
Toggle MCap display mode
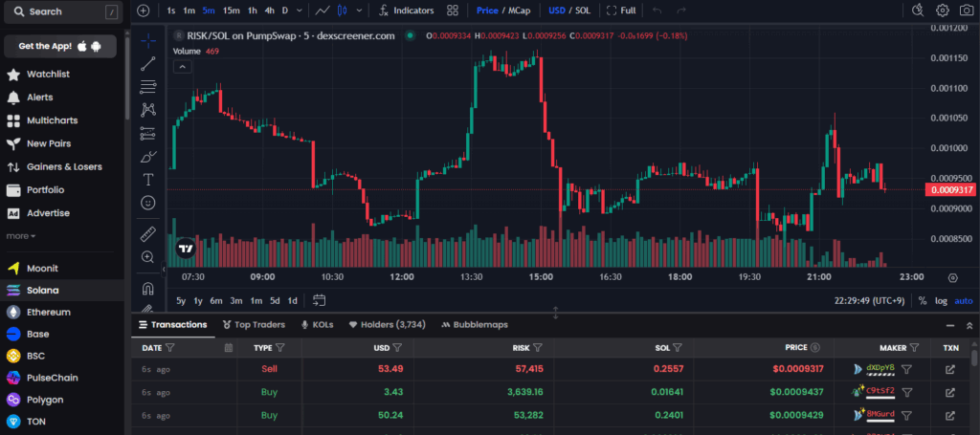click(518, 11)
